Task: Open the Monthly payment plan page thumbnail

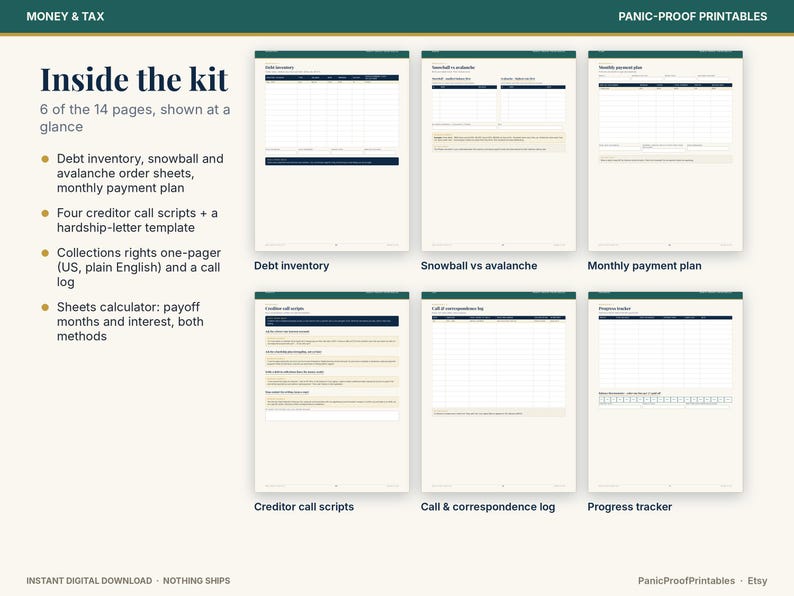Action: tap(665, 150)
